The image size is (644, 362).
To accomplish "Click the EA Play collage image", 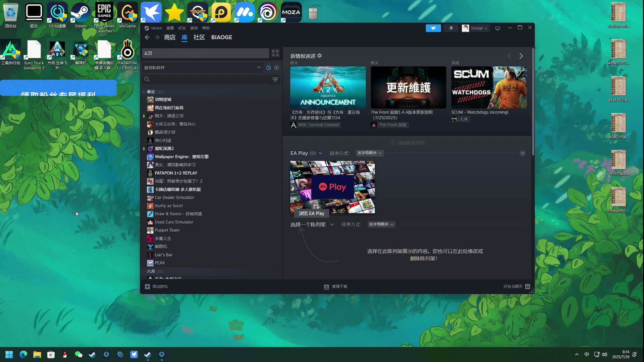I will point(332,187).
